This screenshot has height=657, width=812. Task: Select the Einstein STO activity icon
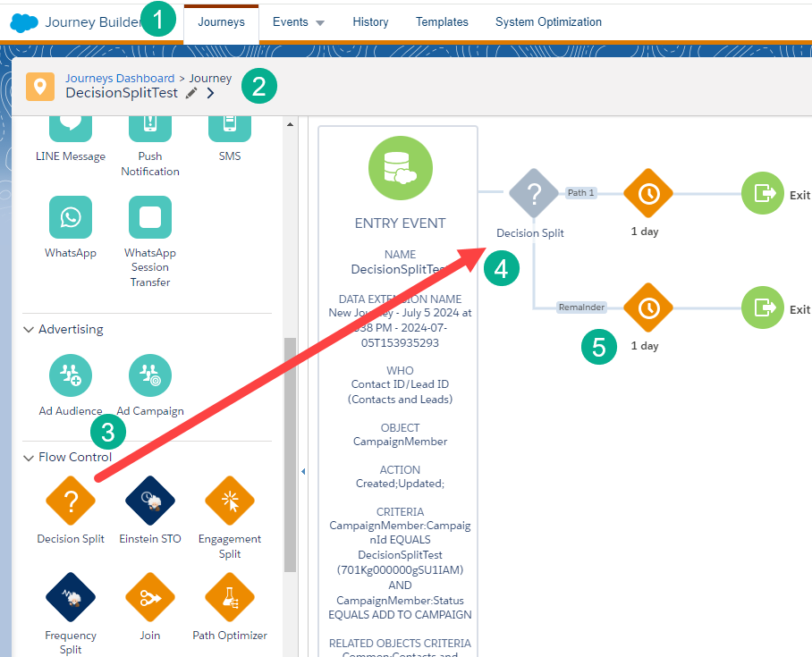pyautogui.click(x=149, y=501)
